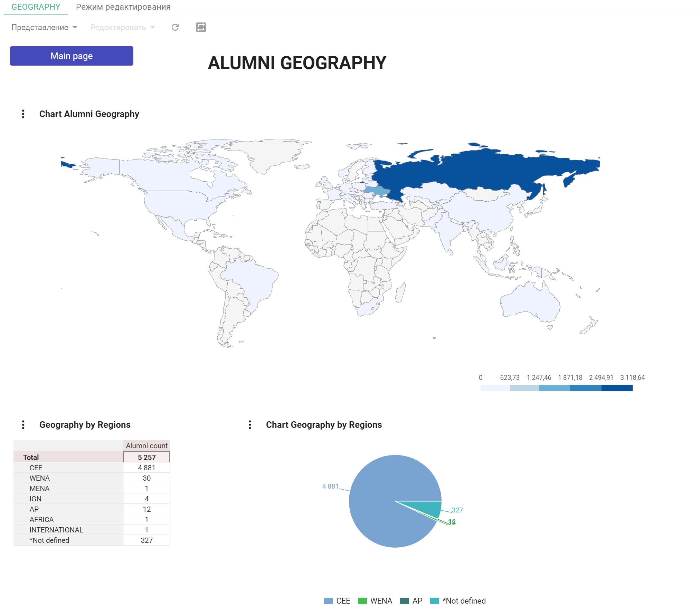The image size is (700, 606).
Task: Open the Режим редактирования tab
Action: [x=123, y=7]
